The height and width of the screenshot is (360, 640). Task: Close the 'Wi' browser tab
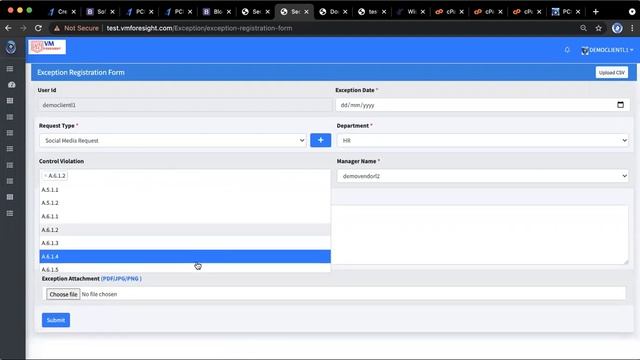click(x=422, y=12)
